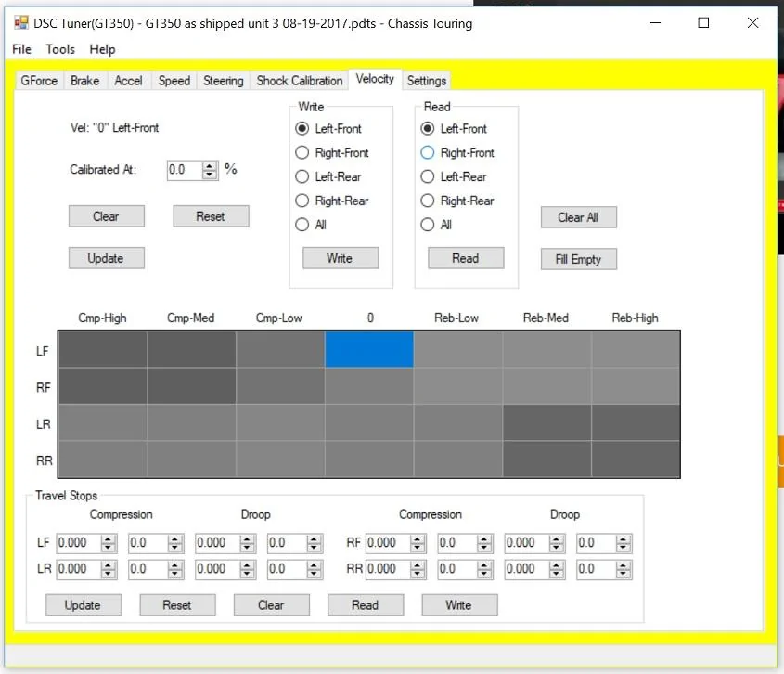This screenshot has width=784, height=674.
Task: Click Travel Stops Update button
Action: click(x=84, y=605)
